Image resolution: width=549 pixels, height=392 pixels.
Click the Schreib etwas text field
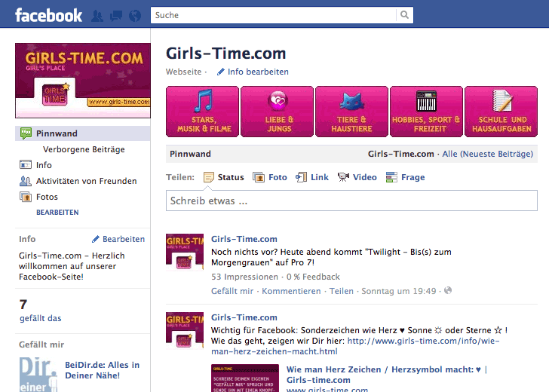pyautogui.click(x=353, y=201)
